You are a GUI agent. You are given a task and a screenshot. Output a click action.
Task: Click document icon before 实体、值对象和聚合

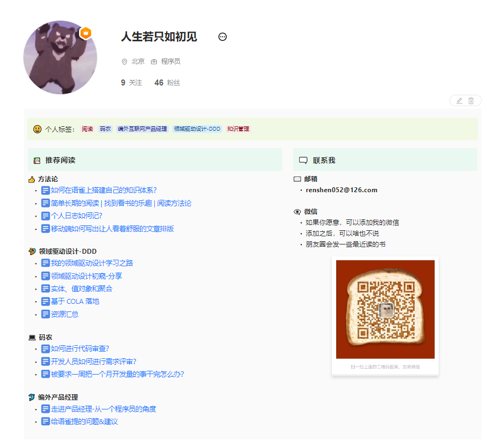click(x=45, y=289)
